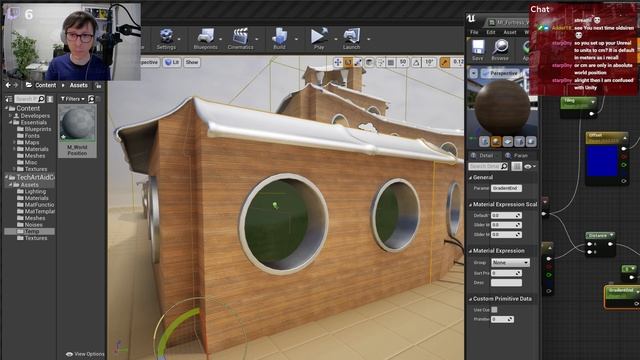Click blue color preview on Offset node
Screen dimensions: 640x360
pyautogui.click(x=602, y=161)
